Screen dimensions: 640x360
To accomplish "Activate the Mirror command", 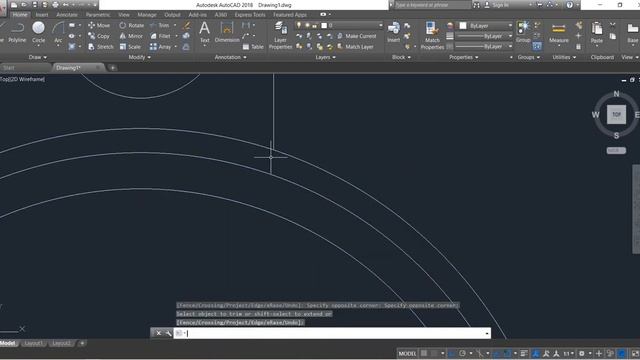I will (x=131, y=36).
